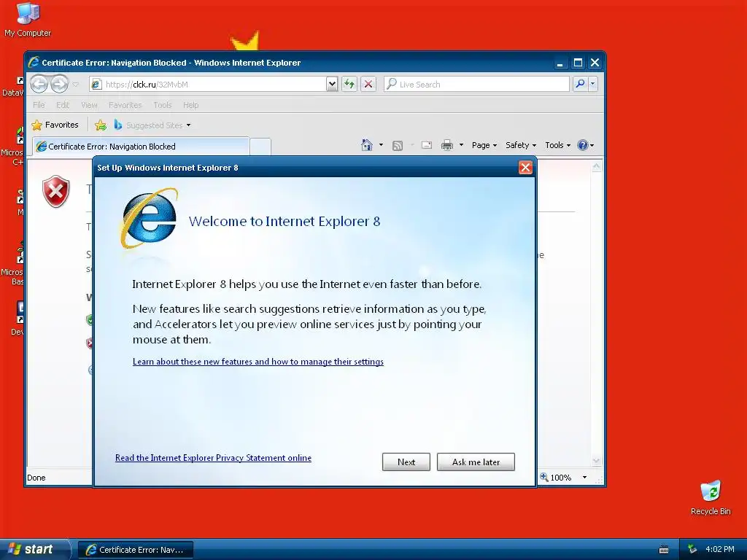This screenshot has width=747, height=560.
Task: Expand the Print dropdown arrow
Action: [461, 145]
